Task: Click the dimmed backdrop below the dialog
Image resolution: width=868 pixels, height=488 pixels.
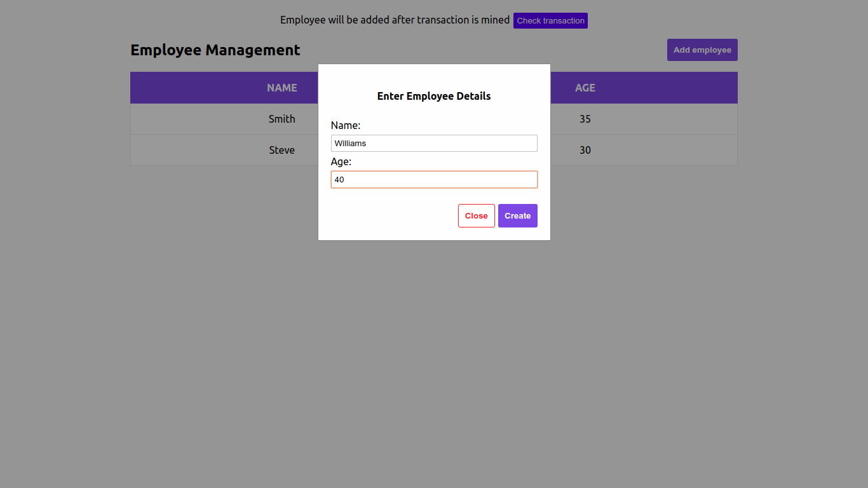Action: coord(434,356)
